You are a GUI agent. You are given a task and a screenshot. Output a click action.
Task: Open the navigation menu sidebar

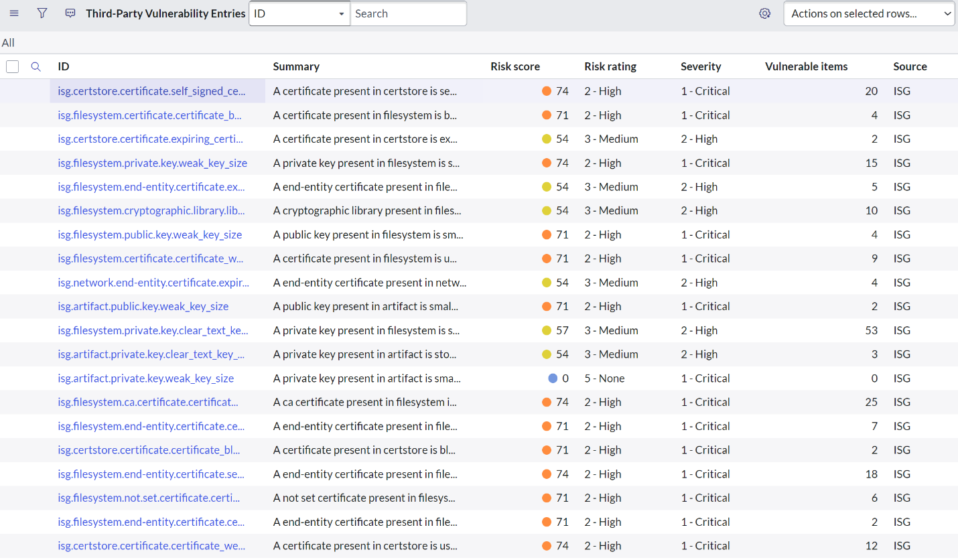point(14,13)
